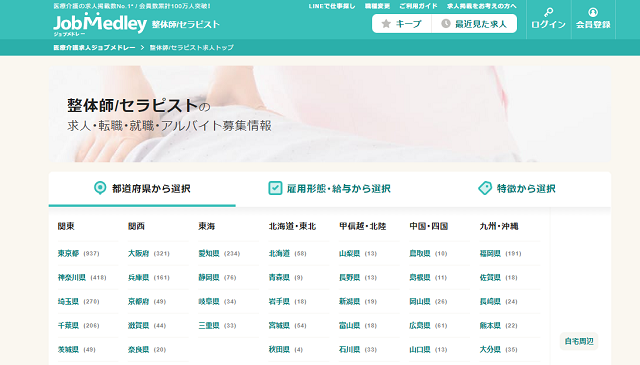Image resolution: width=640 pixels, height=365 pixels.
Task: Select 愛知県 prefecture link
Action: pyautogui.click(x=209, y=254)
